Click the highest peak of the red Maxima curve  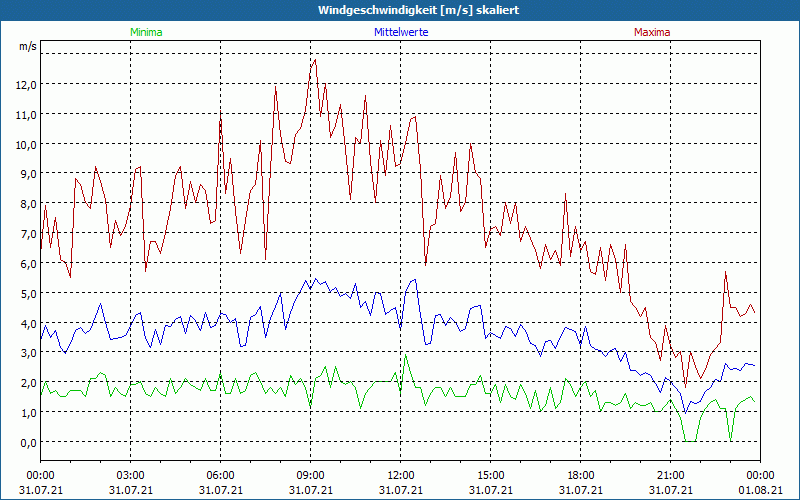coord(315,60)
